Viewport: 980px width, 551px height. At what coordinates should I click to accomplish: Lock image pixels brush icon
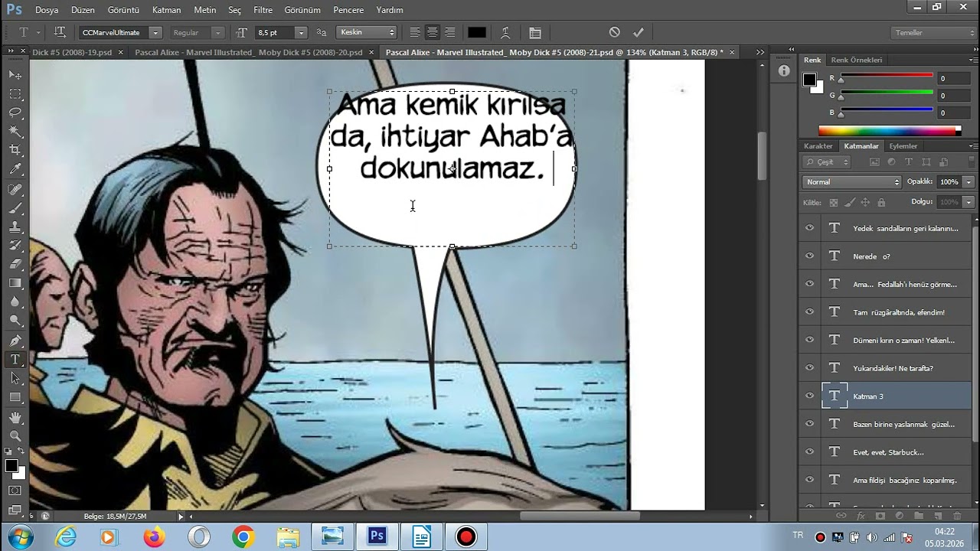coord(850,203)
